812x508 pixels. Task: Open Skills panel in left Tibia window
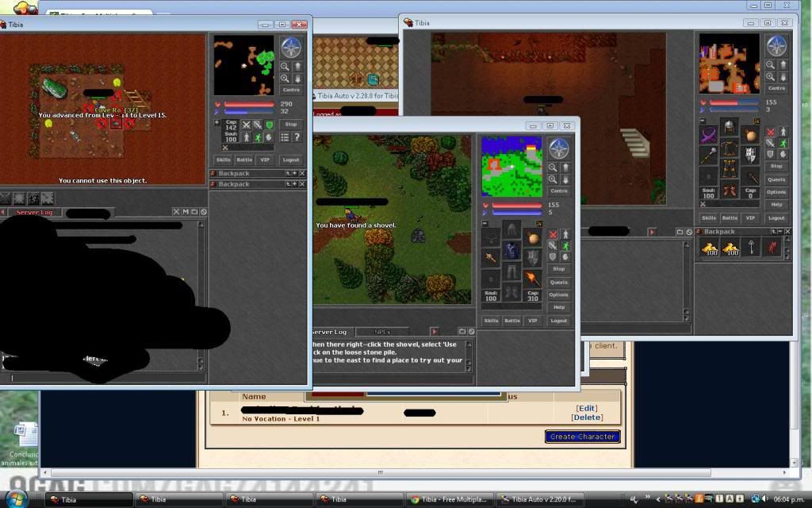[x=223, y=160]
